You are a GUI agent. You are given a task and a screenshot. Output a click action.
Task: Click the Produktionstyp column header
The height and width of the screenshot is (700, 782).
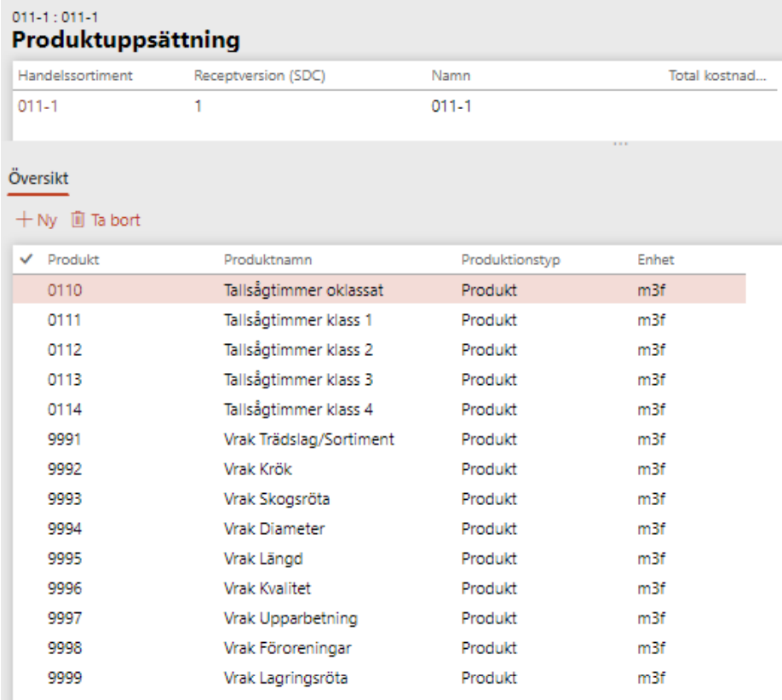[x=510, y=260]
